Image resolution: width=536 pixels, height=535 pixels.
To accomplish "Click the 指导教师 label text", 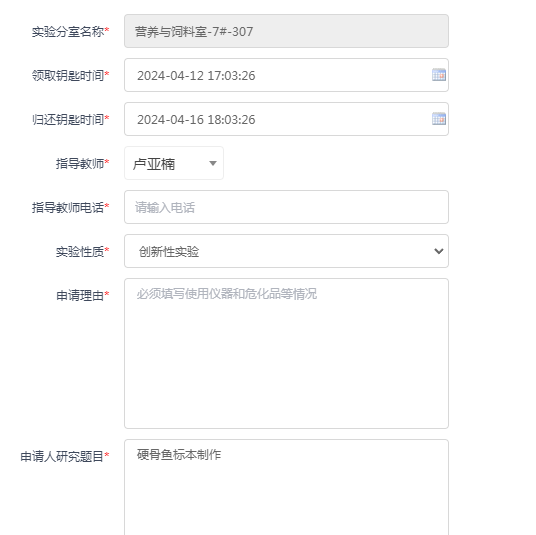I will (82, 163).
